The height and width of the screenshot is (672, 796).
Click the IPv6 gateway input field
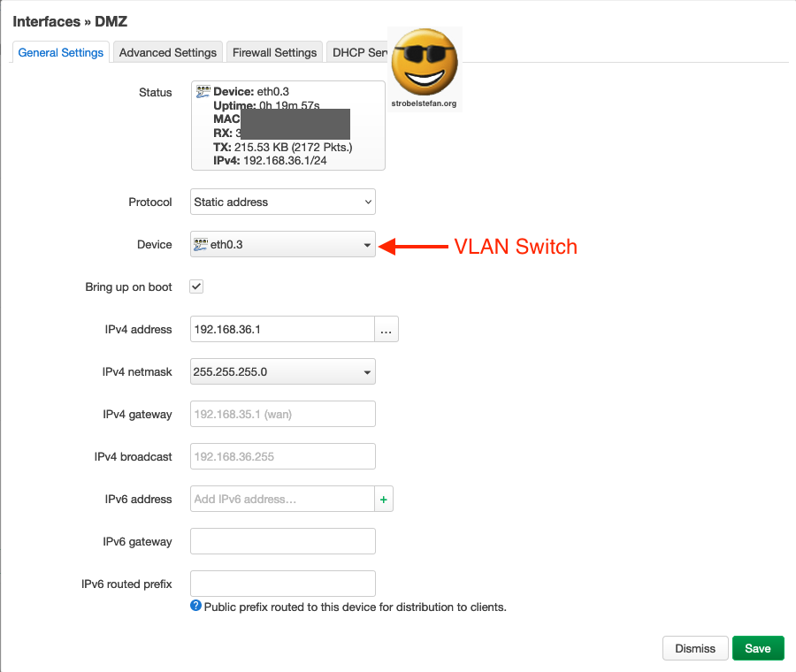click(x=282, y=541)
